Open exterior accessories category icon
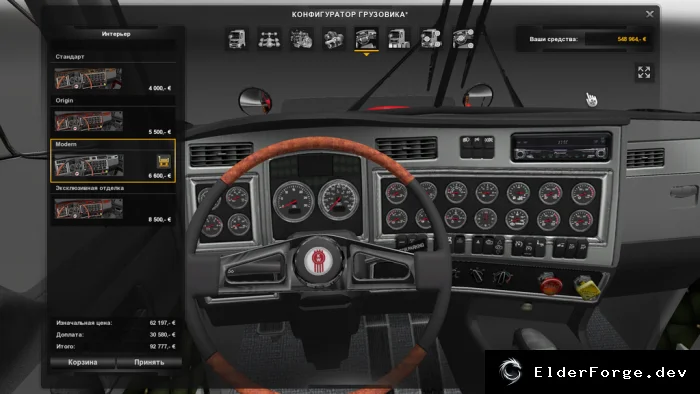This screenshot has height=394, width=700. click(x=431, y=39)
